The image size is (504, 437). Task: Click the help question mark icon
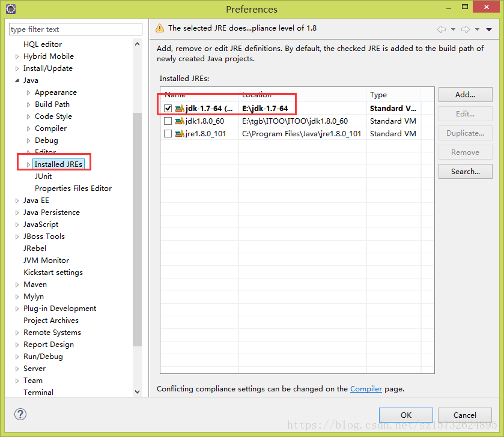pyautogui.click(x=20, y=414)
